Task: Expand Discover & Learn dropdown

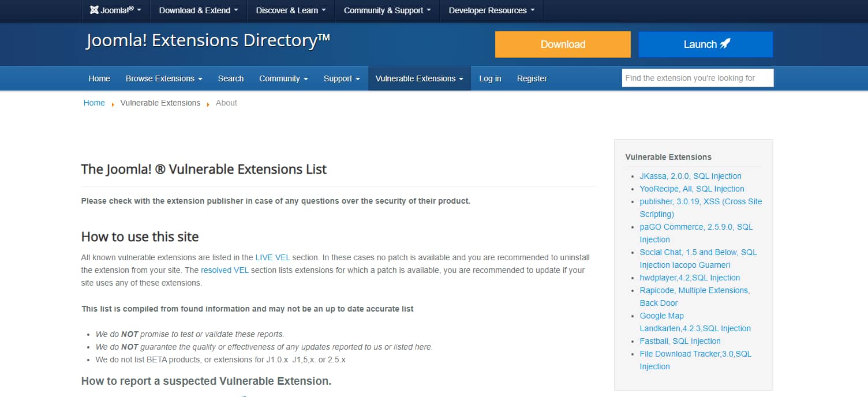Action: pyautogui.click(x=291, y=10)
